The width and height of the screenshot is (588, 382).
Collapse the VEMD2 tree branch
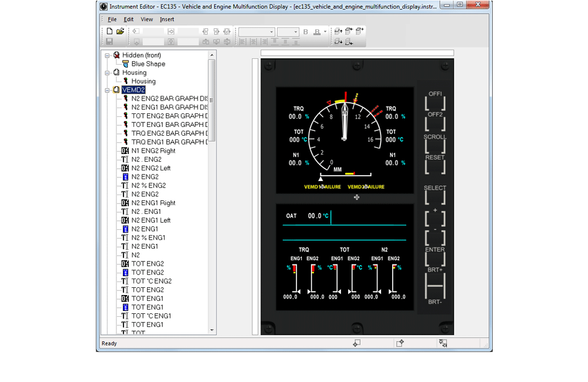(108, 90)
